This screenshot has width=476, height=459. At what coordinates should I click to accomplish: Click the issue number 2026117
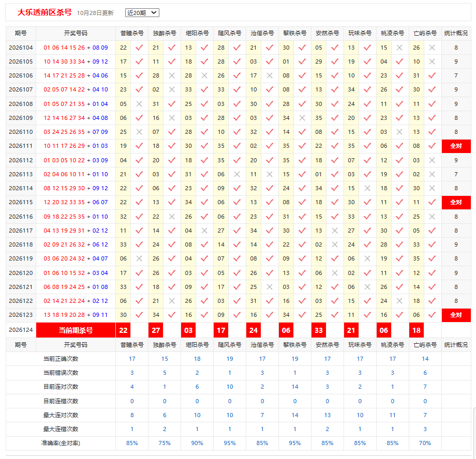pyautogui.click(x=21, y=231)
